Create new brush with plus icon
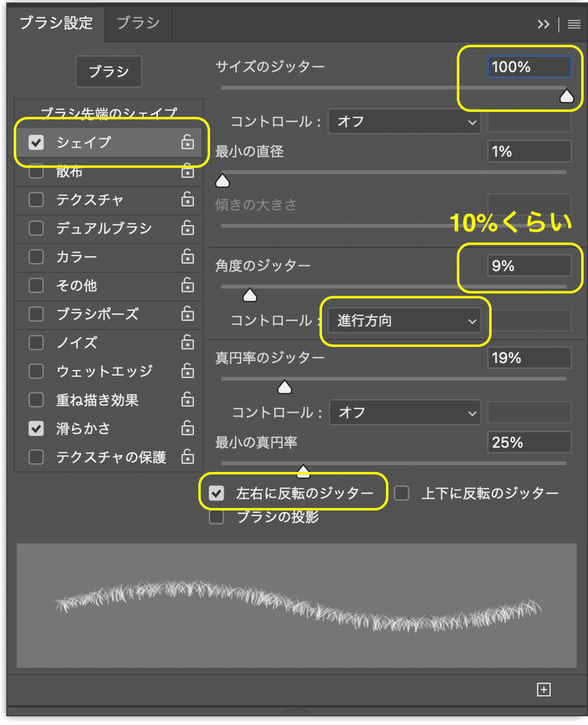This screenshot has width=588, height=725. (x=544, y=690)
